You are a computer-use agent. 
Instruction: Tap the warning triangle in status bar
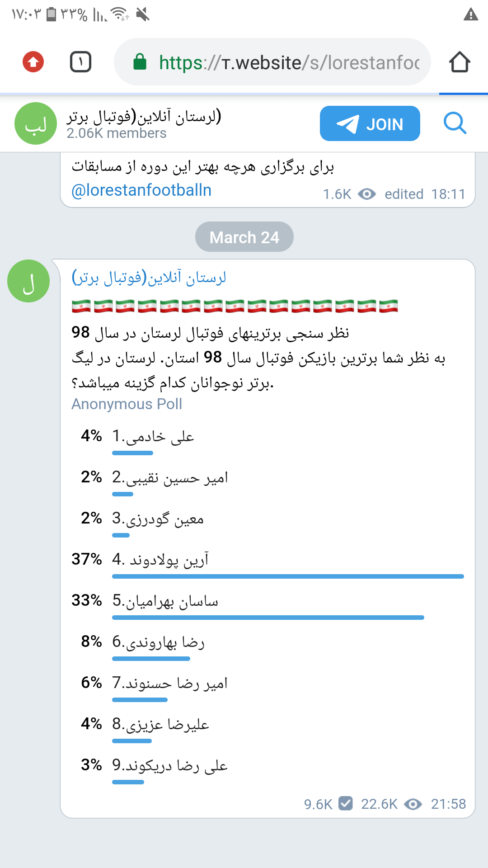click(471, 15)
